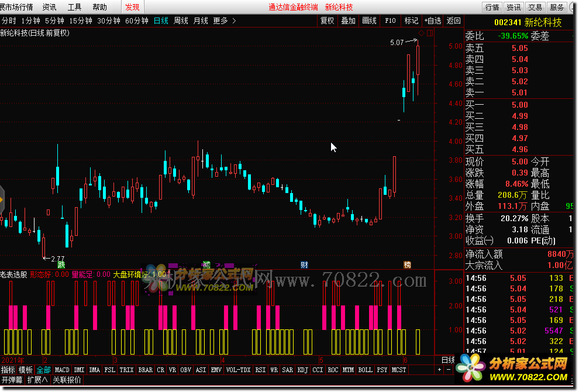579x392 pixels.
Task: Open the 帮助 menu
Action: (x=99, y=7)
